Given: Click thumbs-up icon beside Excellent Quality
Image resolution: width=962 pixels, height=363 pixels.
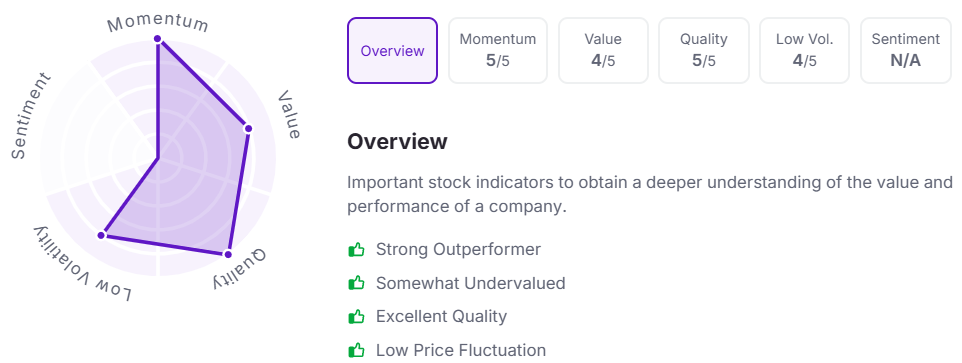Looking at the screenshot, I should (356, 317).
